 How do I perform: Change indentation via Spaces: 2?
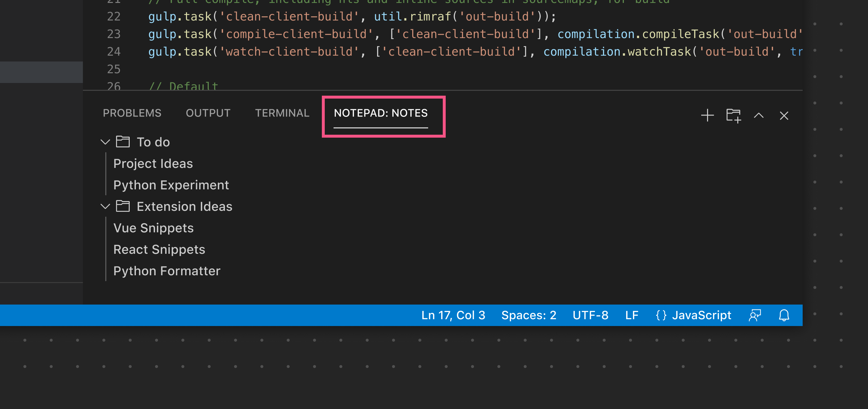tap(528, 315)
